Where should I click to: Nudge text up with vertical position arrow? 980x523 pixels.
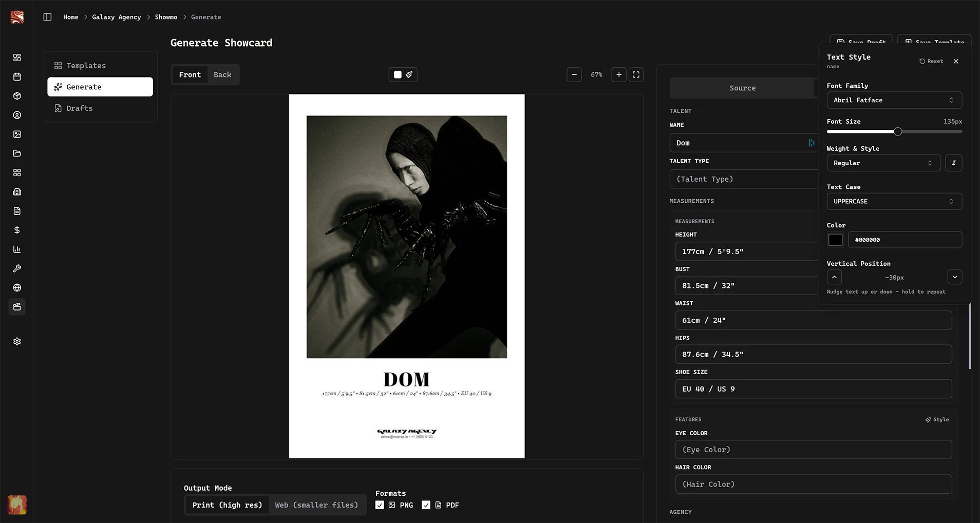tap(834, 277)
